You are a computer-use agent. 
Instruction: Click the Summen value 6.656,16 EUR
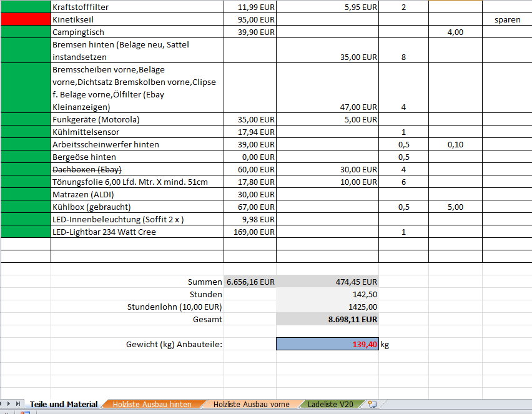coord(250,282)
